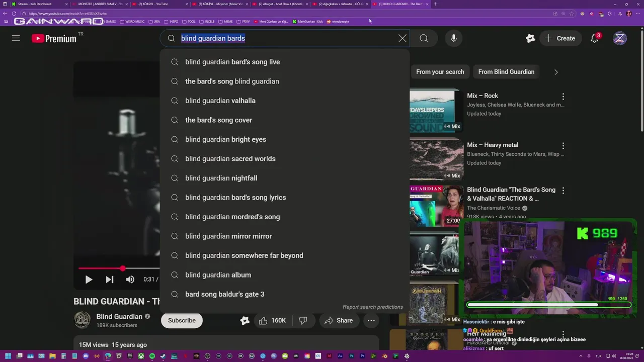The height and width of the screenshot is (362, 644).
Task: Click the Create button
Action: point(560,38)
